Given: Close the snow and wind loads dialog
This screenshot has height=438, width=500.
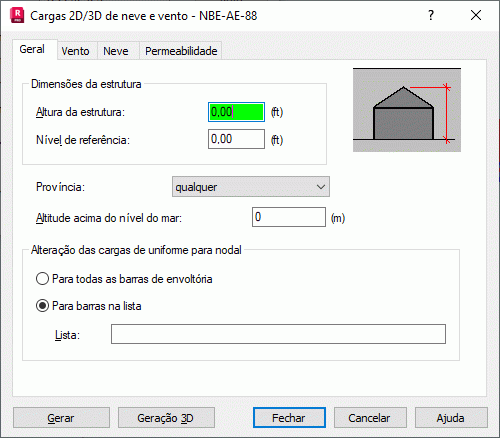Looking at the screenshot, I should tap(476, 15).
